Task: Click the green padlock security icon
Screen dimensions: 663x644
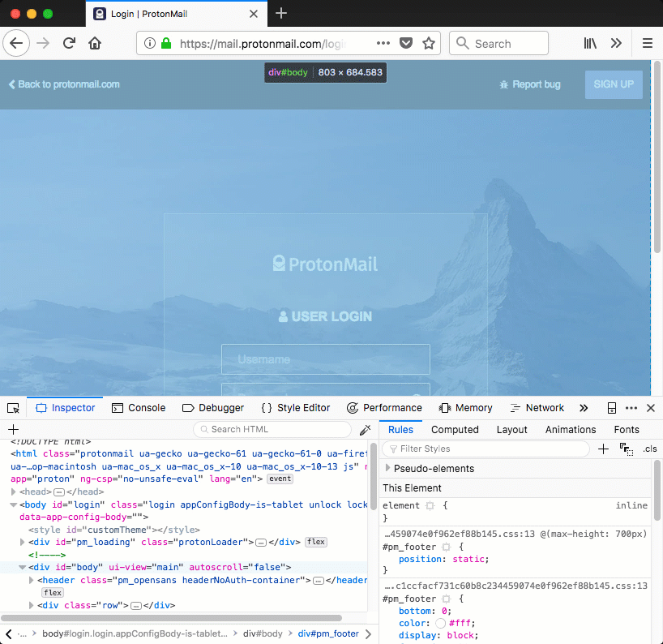Action: 166,43
